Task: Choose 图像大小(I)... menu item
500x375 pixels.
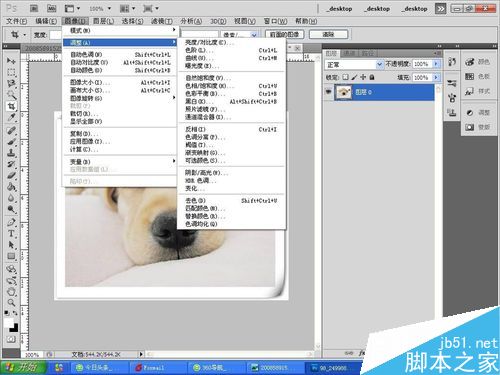Action: (x=120, y=82)
